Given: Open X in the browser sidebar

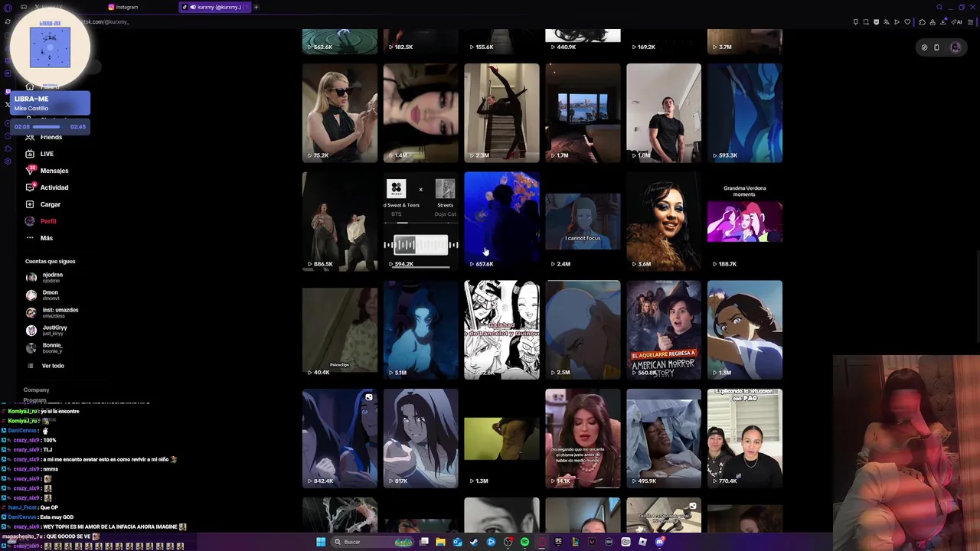Looking at the screenshot, I should point(8,105).
